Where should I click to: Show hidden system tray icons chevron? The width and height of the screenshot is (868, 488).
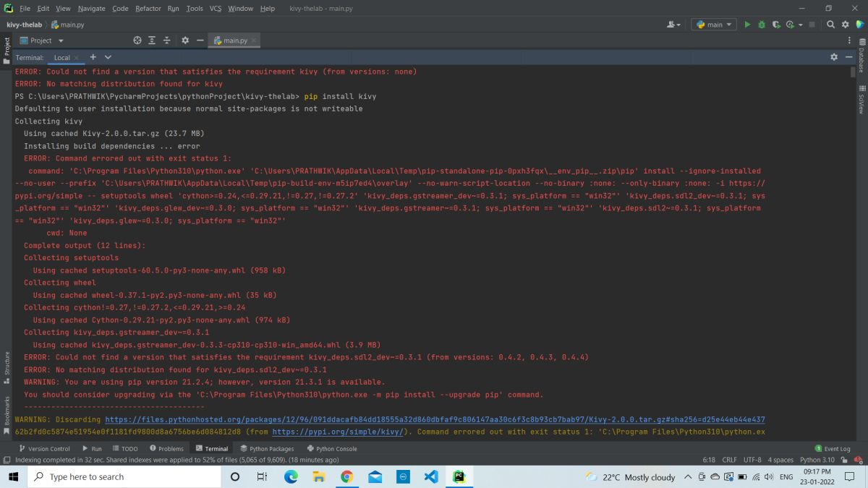[688, 477]
